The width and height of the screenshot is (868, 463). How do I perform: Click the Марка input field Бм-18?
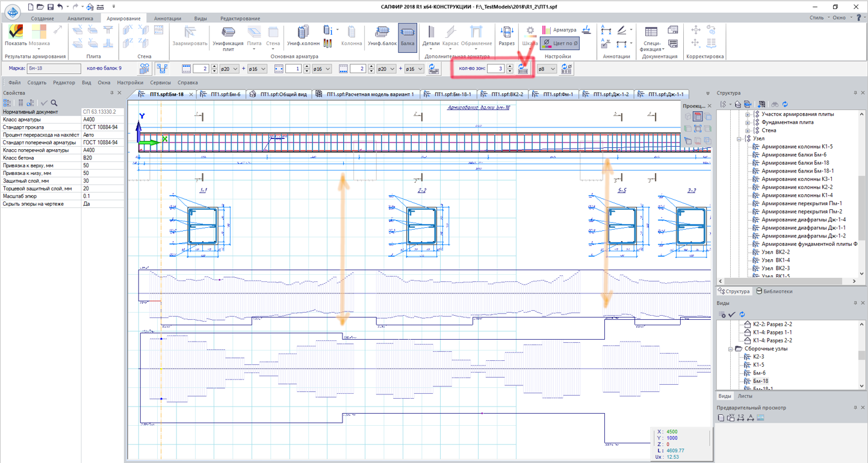54,69
